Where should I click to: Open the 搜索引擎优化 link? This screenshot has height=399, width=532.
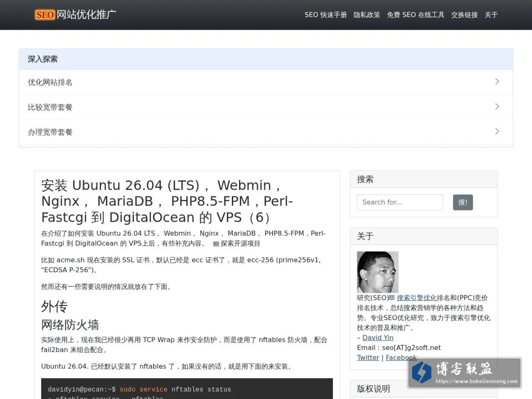[x=416, y=297]
